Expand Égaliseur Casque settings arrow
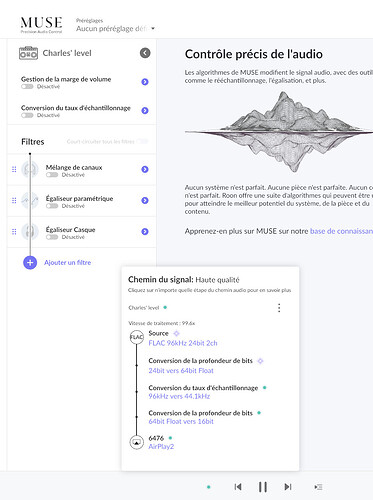 [145, 231]
